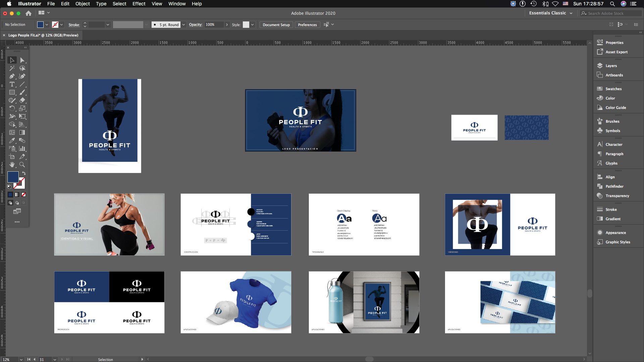Image resolution: width=644 pixels, height=362 pixels.
Task: Select the Paintbrush tool
Action: [x=22, y=93]
